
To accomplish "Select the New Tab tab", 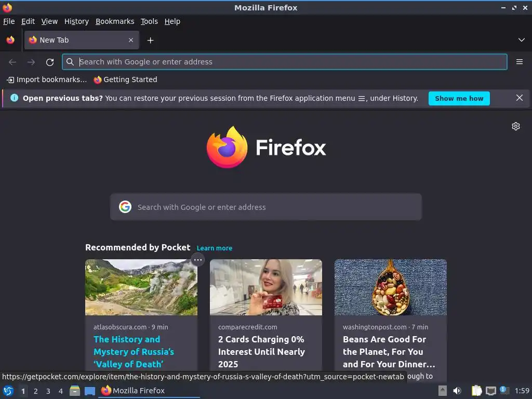I will (82, 40).
